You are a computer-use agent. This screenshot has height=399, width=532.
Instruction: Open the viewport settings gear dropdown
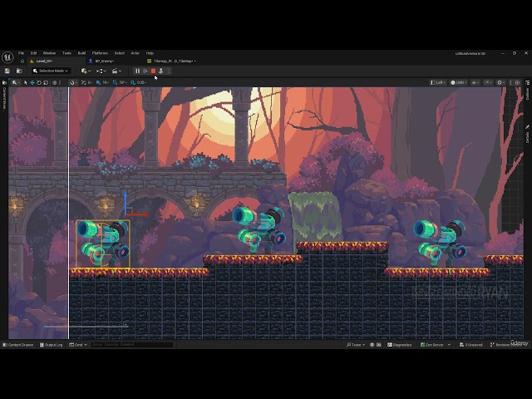500,82
